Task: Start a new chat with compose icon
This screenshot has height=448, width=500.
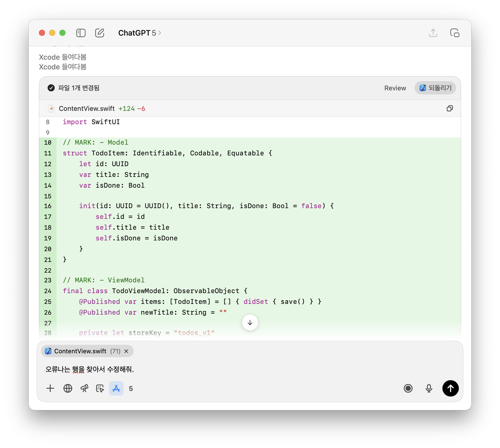Action: pos(100,33)
